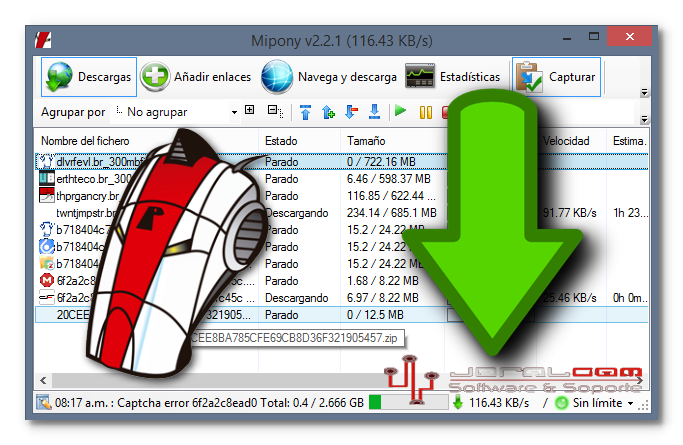Click the size cell 0 / 12.5 MB
The height and width of the screenshot is (445, 683).
click(x=375, y=315)
